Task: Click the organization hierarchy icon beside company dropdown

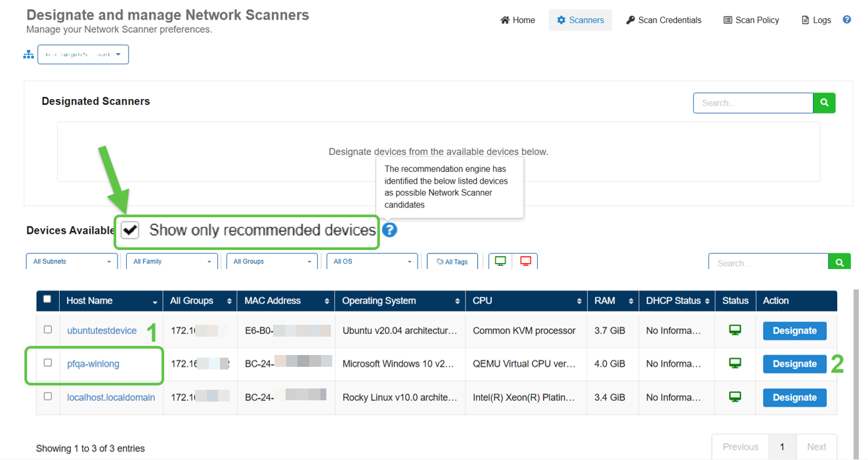Action: coord(28,54)
